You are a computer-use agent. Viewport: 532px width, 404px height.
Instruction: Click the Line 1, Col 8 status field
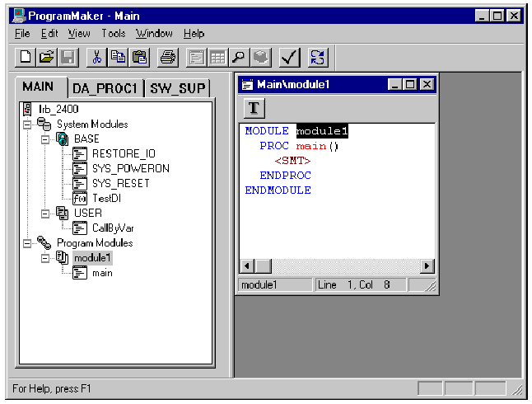click(361, 284)
